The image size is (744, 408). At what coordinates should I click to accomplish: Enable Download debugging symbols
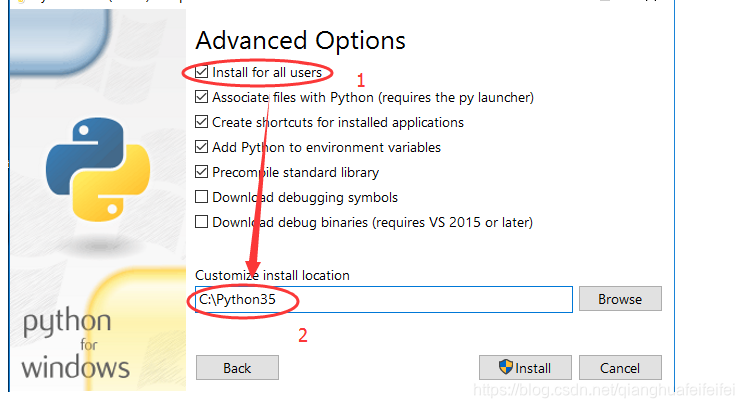[x=202, y=197]
